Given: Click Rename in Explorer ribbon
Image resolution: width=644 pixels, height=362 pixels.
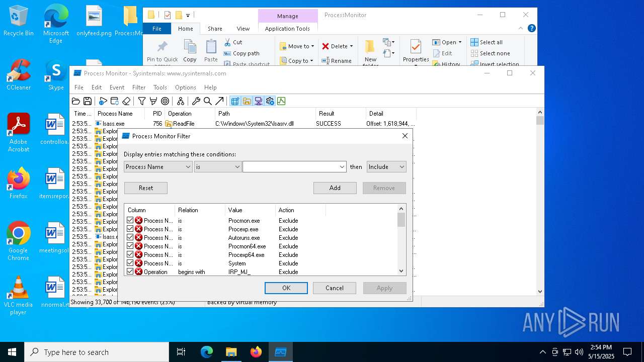Looking at the screenshot, I should (x=337, y=61).
